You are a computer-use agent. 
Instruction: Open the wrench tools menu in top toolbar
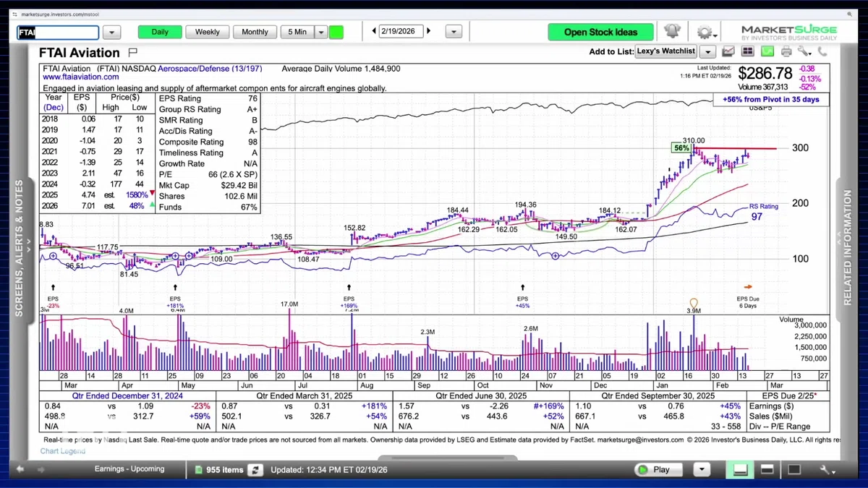804,51
